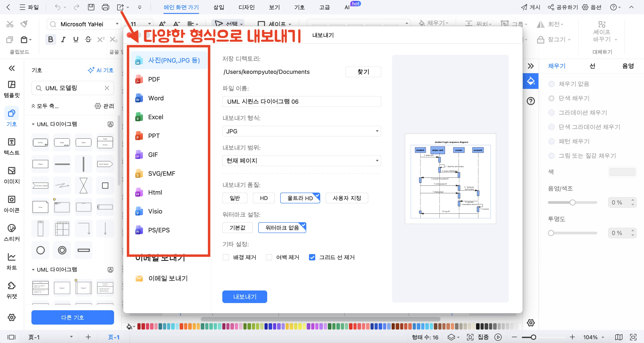Open the 현재 페이지 export range dropdown
The width and height of the screenshot is (644, 343).
point(301,161)
